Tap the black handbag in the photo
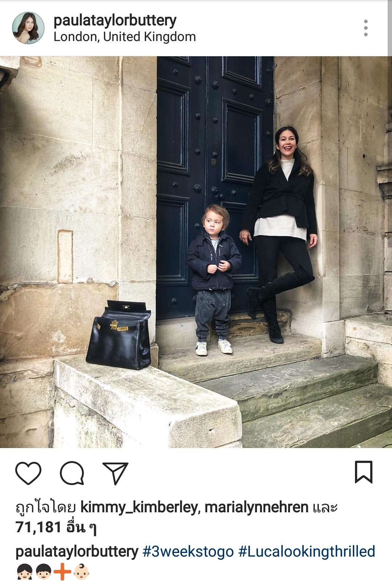Image resolution: width=392 pixels, height=586 pixels. [x=119, y=335]
